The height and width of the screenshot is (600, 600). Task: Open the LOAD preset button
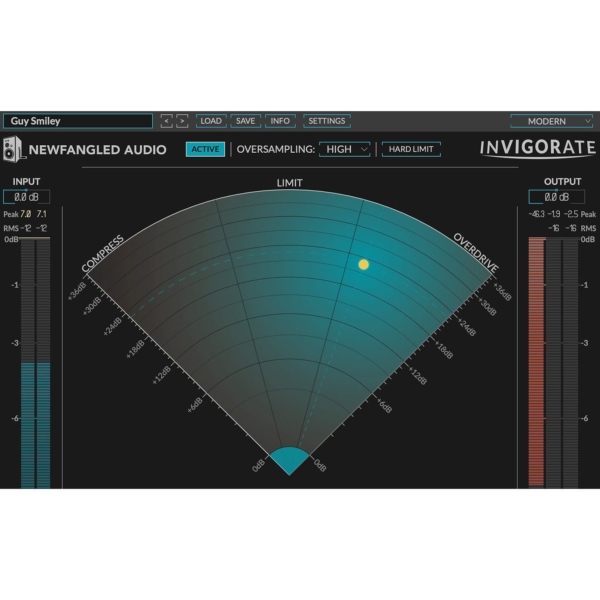pyautogui.click(x=211, y=121)
